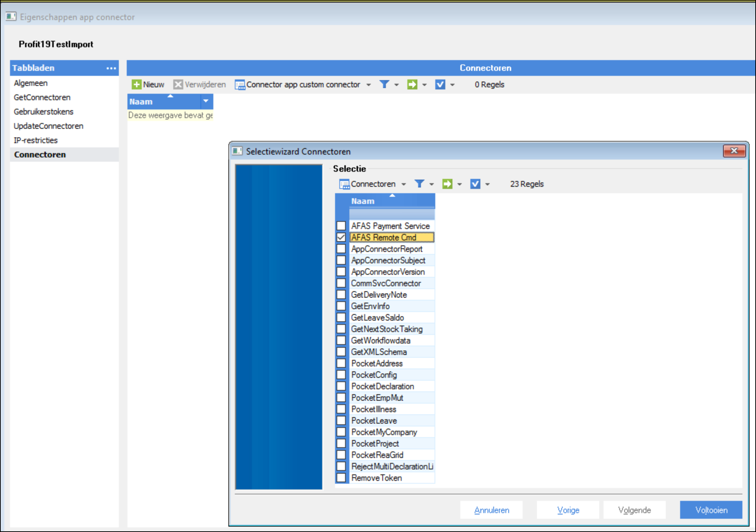Click the Annuleren button
This screenshot has height=532, width=756.
(491, 510)
